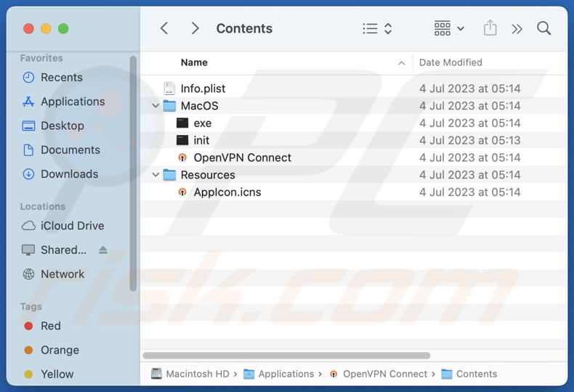Open Desktop in the sidebar
This screenshot has height=392, width=574.
62,126
